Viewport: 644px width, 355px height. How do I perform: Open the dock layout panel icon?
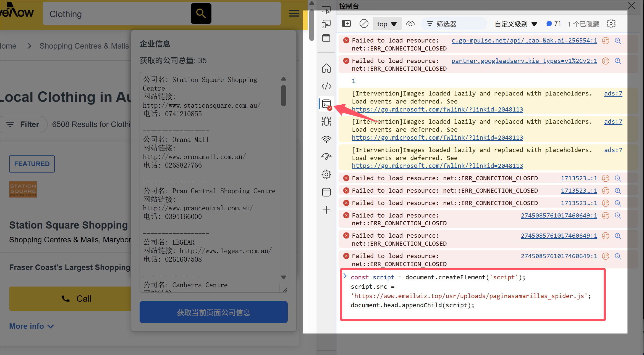326,38
